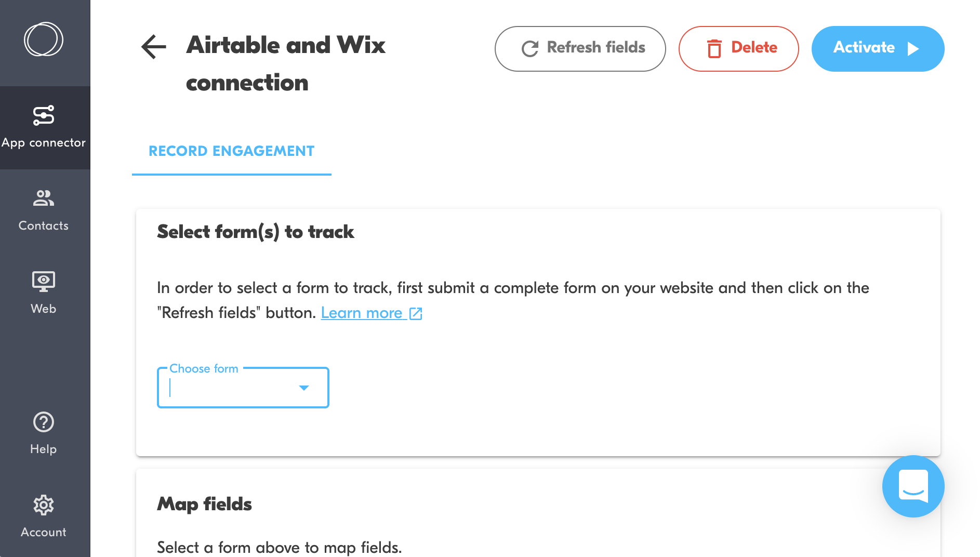Click the logo icon in sidebar
The width and height of the screenshot is (980, 557).
(44, 39)
